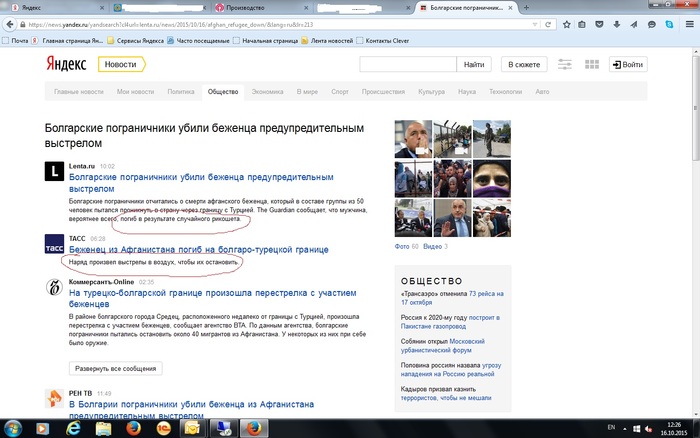This screenshot has width=700, height=438.
Task: Click the chat bubble icon in the toolbar
Action: (652, 25)
